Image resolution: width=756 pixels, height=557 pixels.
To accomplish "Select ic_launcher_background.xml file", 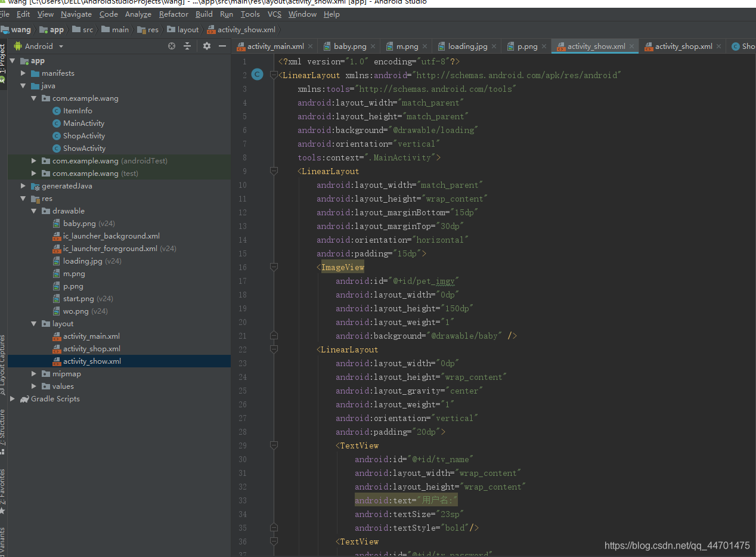I will pos(111,236).
